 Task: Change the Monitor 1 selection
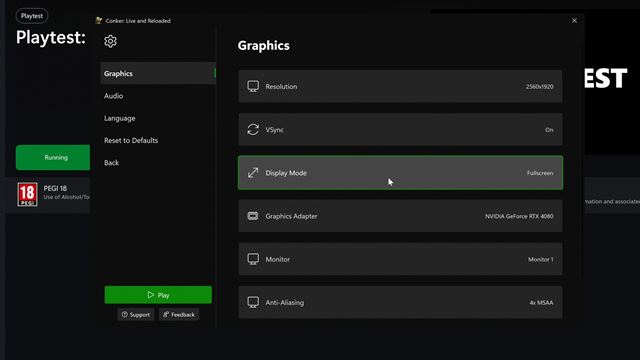pos(540,260)
